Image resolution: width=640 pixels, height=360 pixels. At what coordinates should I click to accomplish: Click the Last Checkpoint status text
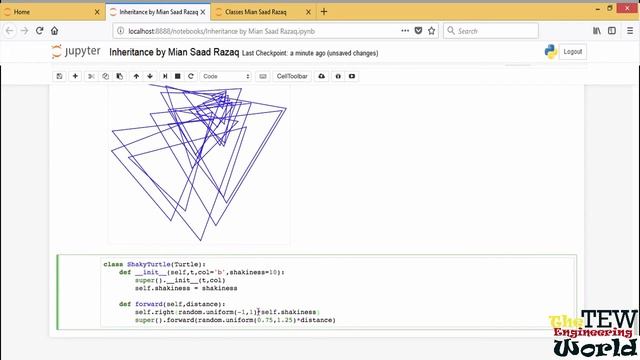point(310,53)
